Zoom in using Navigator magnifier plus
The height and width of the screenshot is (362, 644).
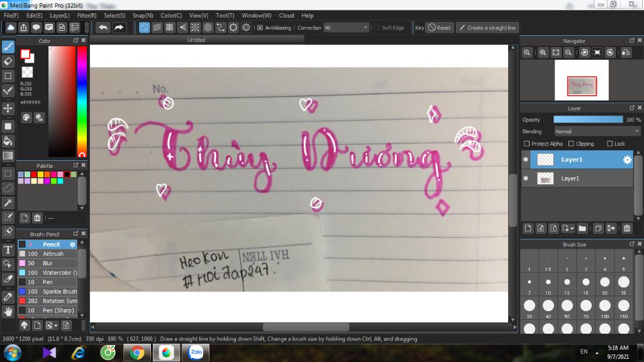click(x=543, y=53)
